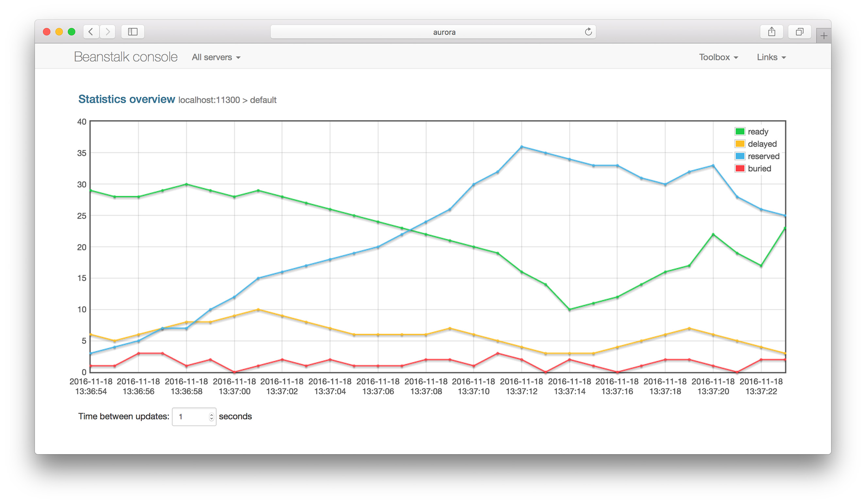Viewport: 866px width, 504px height.
Task: Reload page with refresh icon
Action: (588, 32)
